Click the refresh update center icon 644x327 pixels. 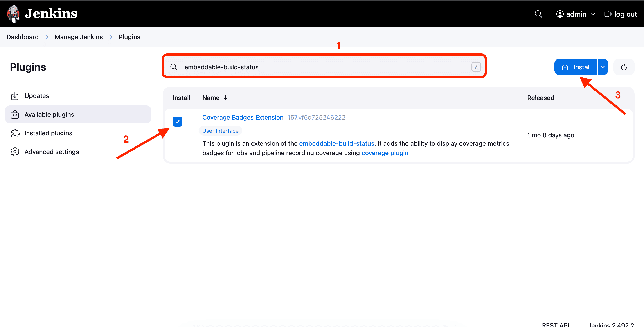tap(624, 67)
